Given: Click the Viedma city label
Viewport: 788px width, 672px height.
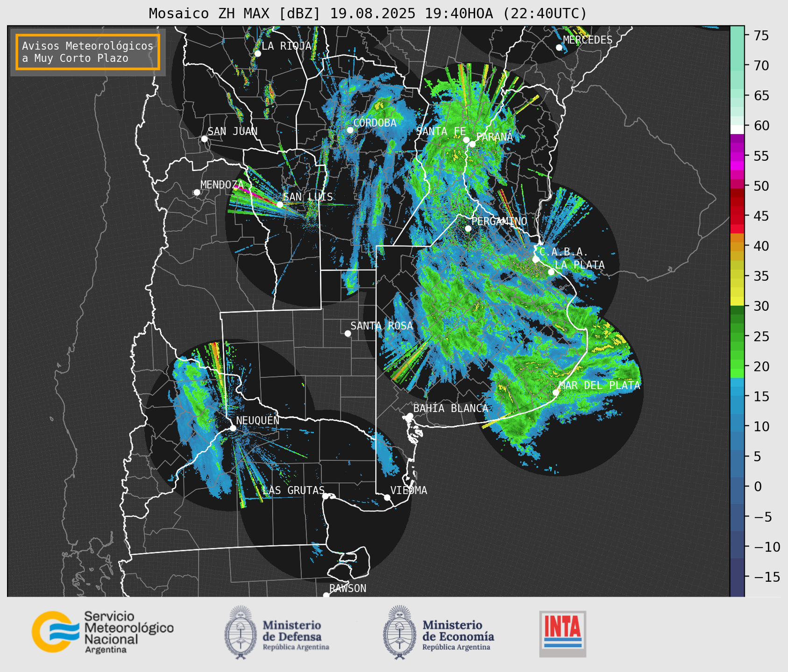Looking at the screenshot, I should pos(409,490).
